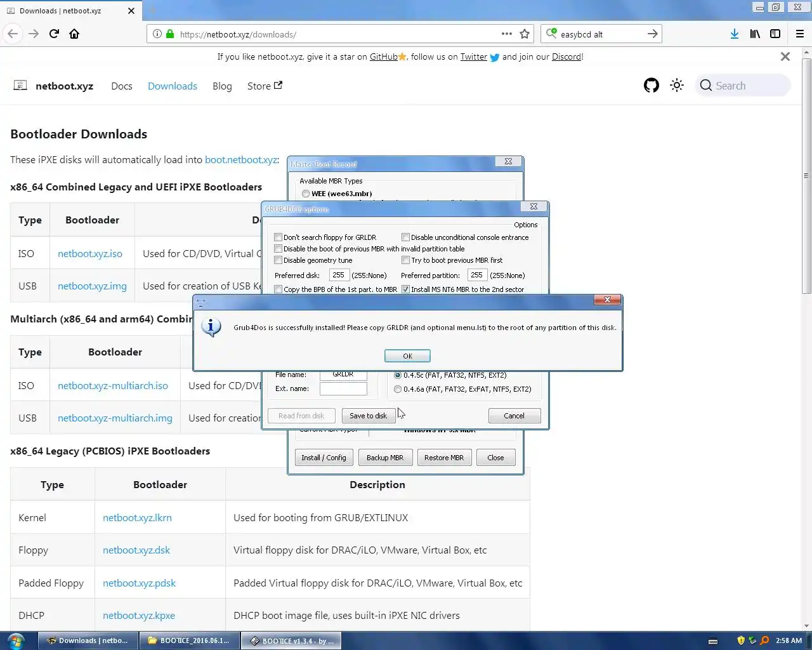This screenshot has width=812, height=650.
Task: Open the Store external nav link
Action: (x=265, y=86)
